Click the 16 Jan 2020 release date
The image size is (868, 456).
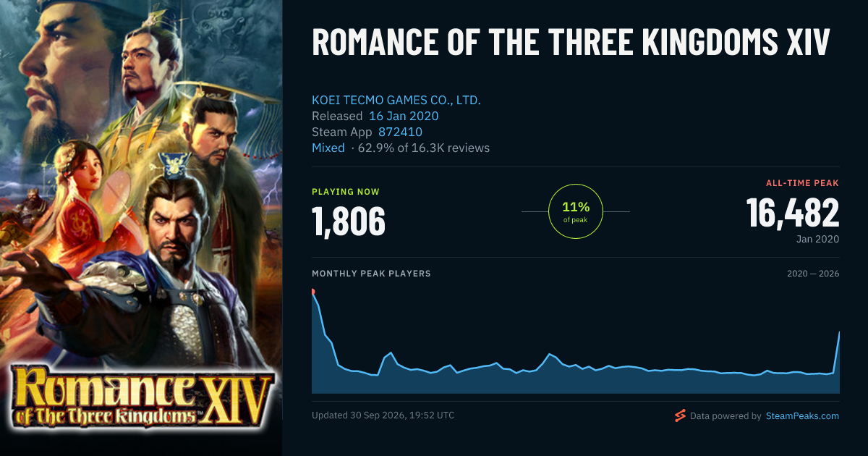404,116
